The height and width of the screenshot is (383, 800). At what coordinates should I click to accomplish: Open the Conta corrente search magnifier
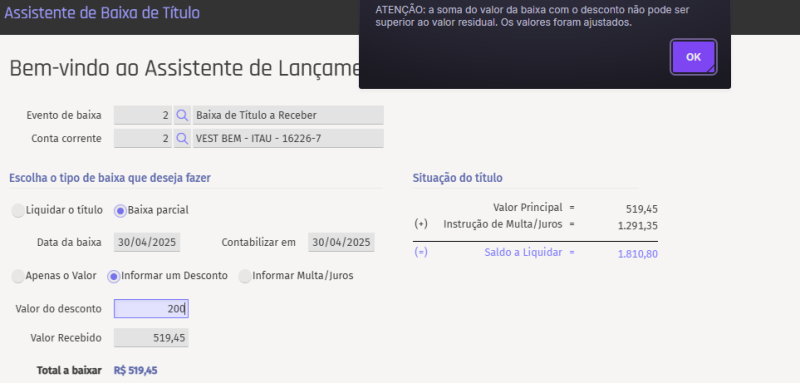[182, 138]
